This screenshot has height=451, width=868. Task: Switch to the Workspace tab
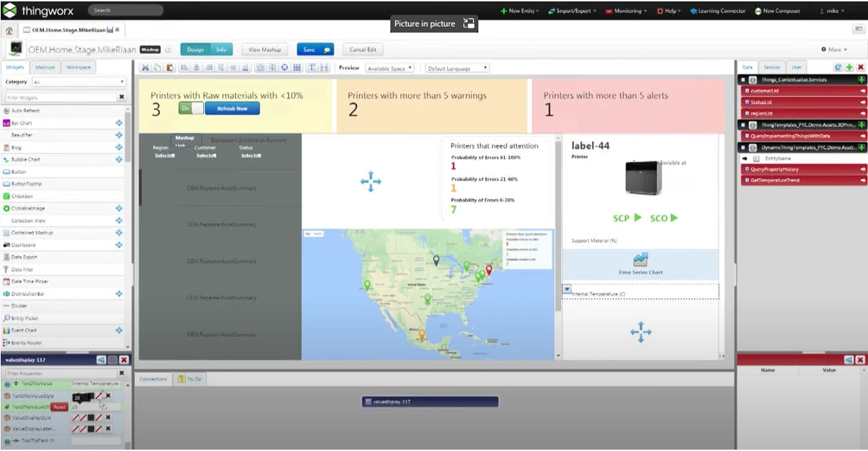78,67
